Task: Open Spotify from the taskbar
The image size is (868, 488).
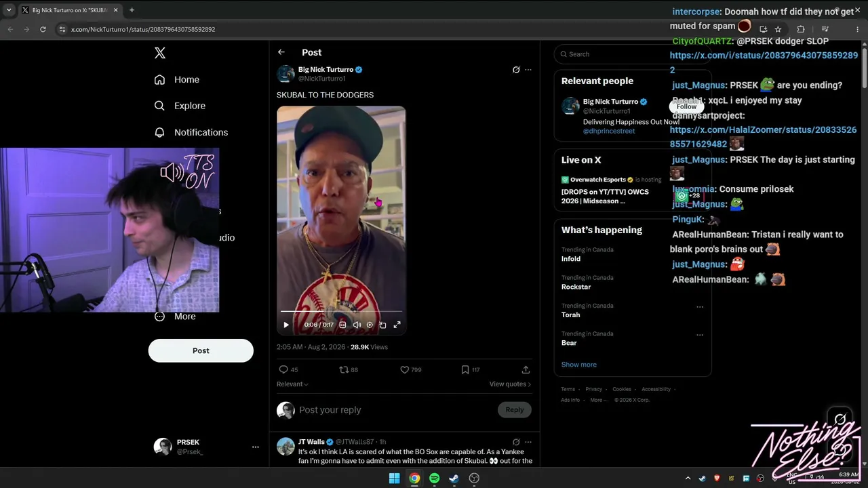Action: coord(434,478)
